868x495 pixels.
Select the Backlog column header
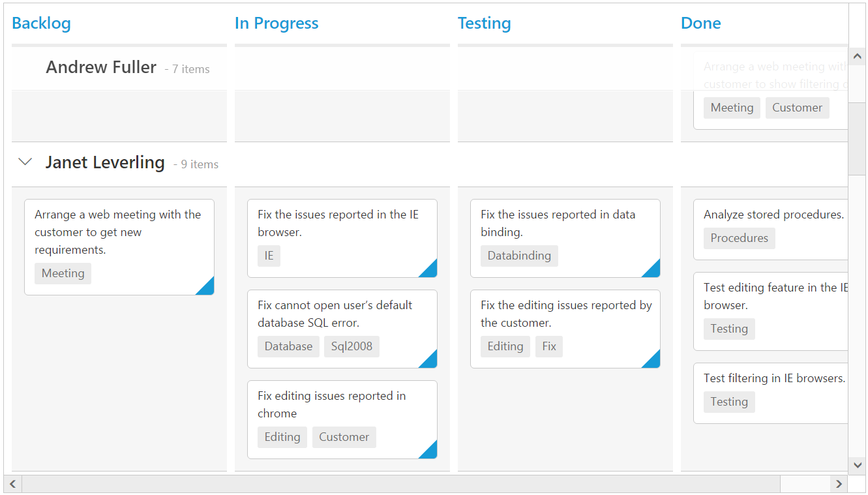(x=41, y=23)
